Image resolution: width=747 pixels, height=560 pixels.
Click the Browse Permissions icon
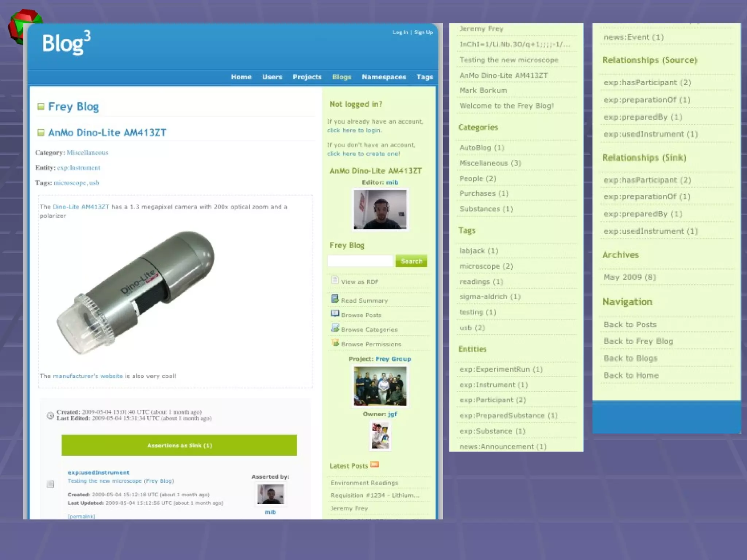(x=334, y=343)
